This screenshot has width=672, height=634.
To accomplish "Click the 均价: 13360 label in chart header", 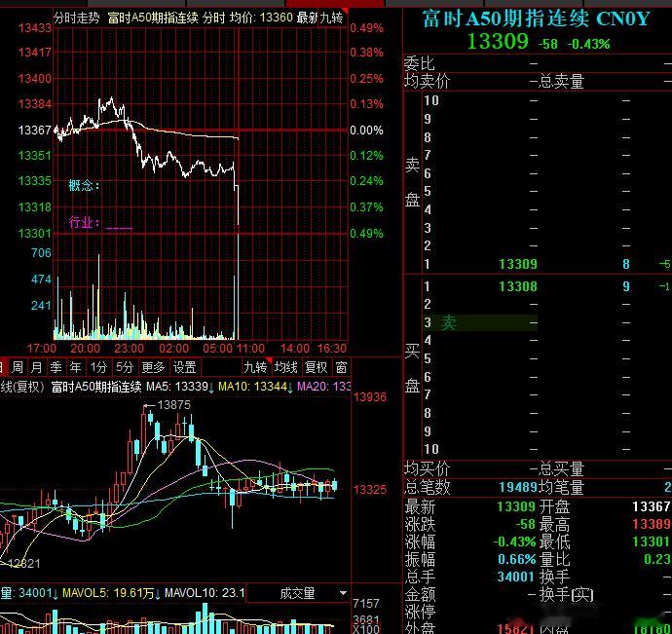I will point(261,18).
